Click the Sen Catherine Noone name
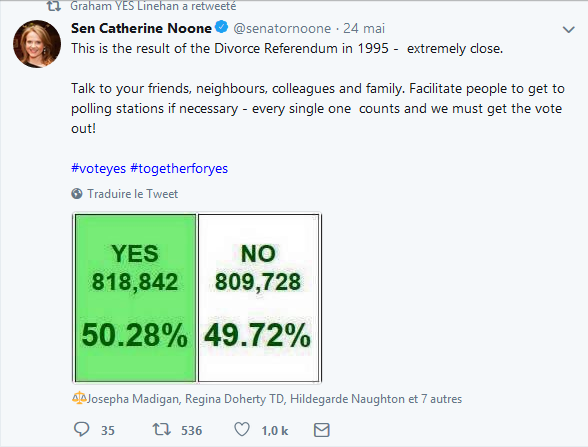The image size is (588, 447). pos(141,28)
